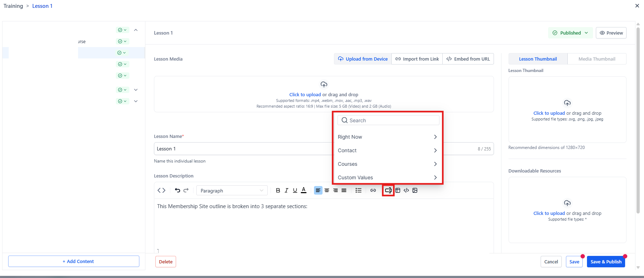
Task: Toggle the align left button
Action: tap(318, 191)
